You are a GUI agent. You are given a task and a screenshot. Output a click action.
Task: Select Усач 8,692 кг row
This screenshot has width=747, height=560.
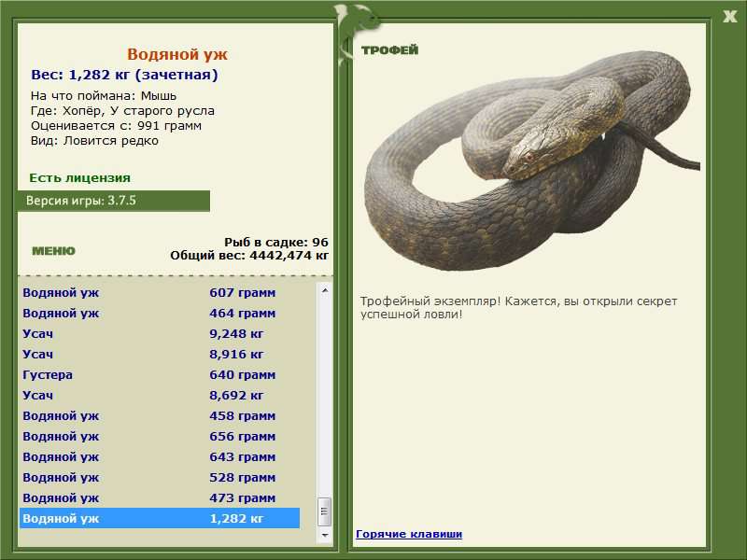pyautogui.click(x=160, y=395)
